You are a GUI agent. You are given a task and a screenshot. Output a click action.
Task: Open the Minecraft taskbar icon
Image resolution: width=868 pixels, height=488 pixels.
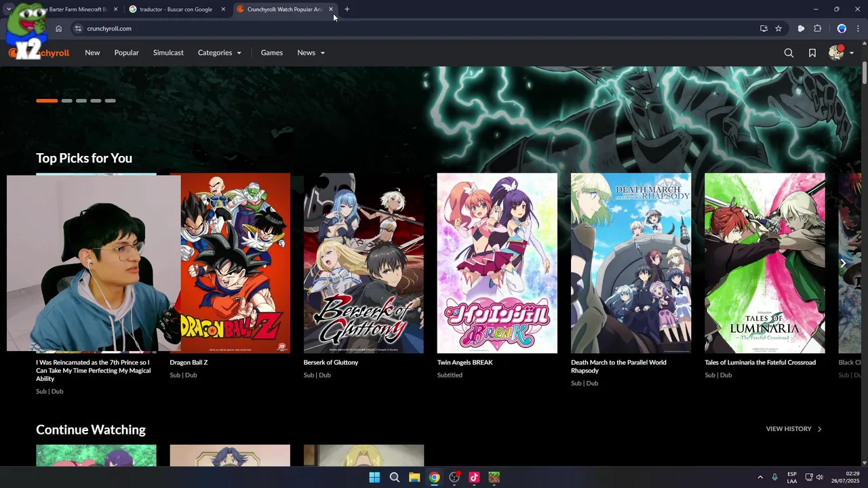click(x=494, y=478)
